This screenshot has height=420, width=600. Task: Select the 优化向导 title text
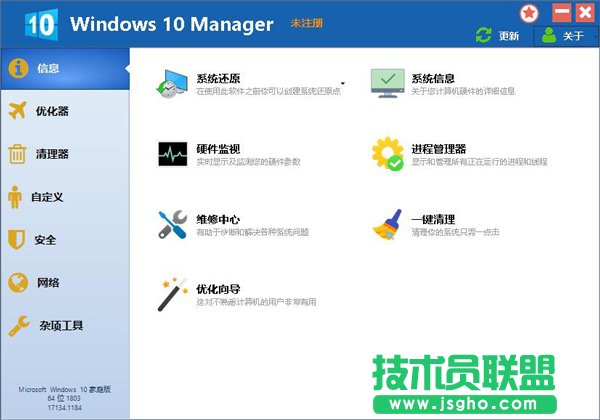click(x=218, y=289)
